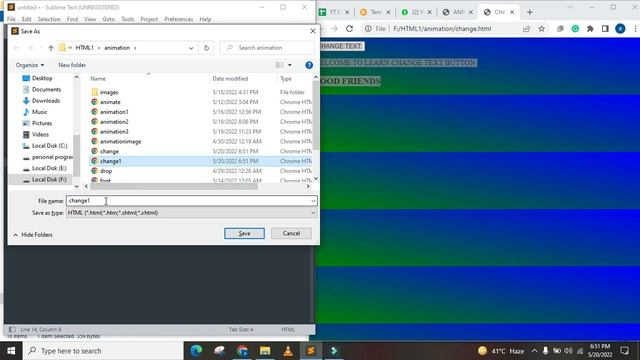This screenshot has height=360, width=640.
Task: Click the CHANGE TEXT button in Chrome page
Action: click(342, 46)
